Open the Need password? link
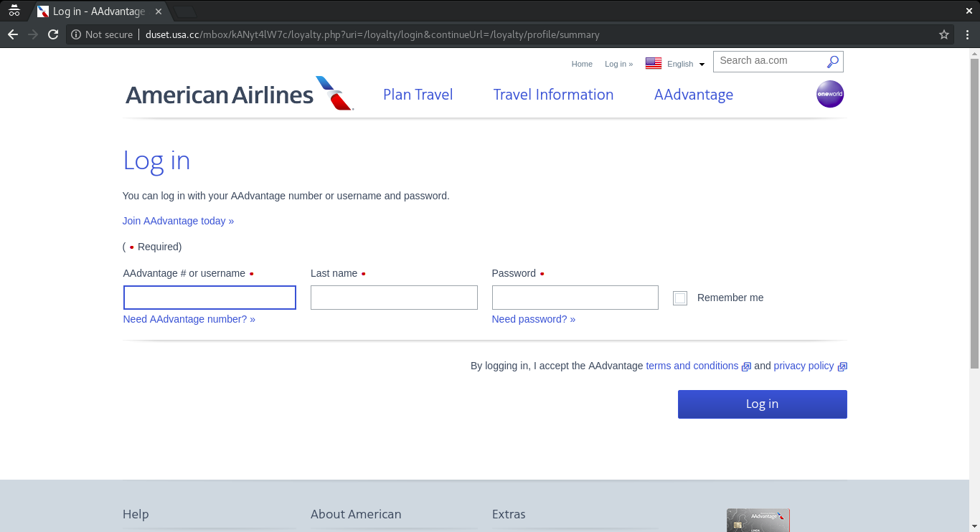 534,319
